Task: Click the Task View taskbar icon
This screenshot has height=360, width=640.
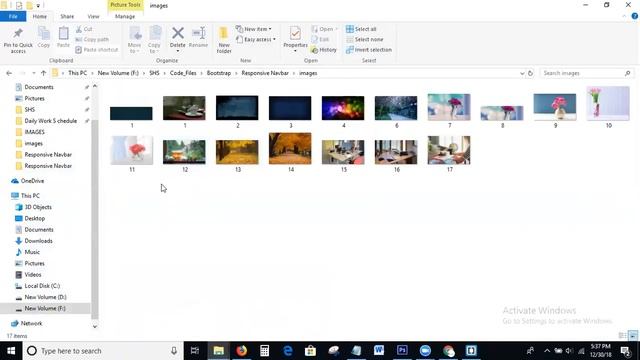Action: pos(195,351)
